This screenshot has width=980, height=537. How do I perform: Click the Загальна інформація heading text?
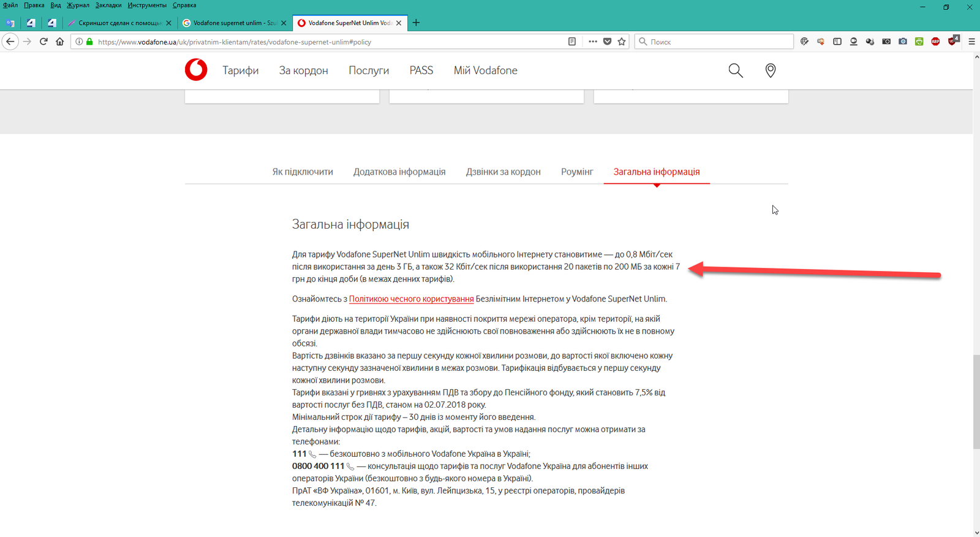pyautogui.click(x=350, y=224)
